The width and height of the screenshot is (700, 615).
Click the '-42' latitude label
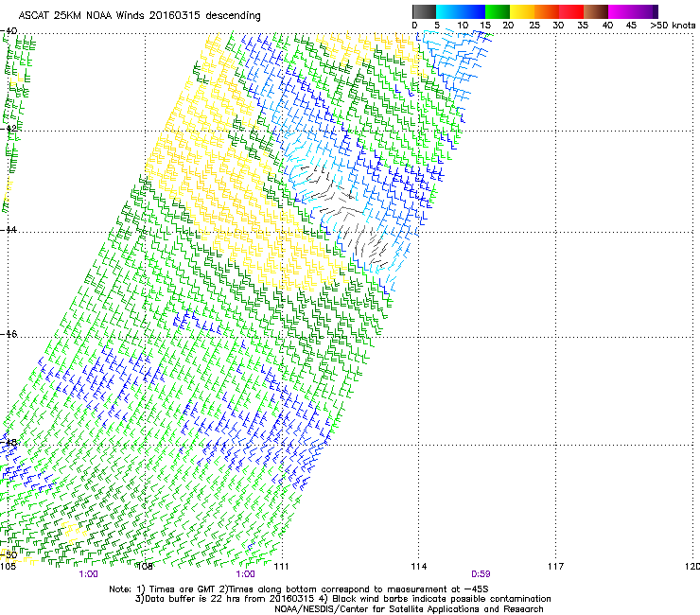[9, 128]
